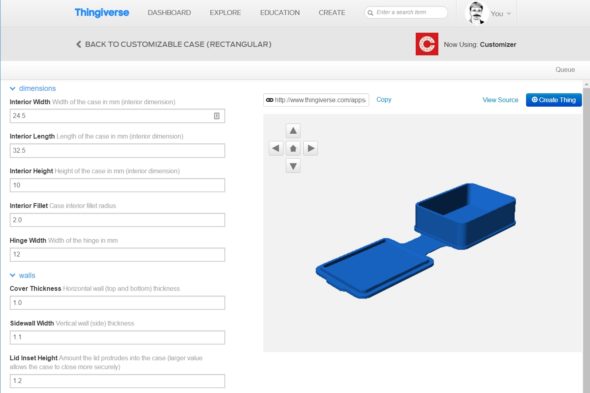Rotate the 3D view up with the arrow
Screen dimensions: 590x393
293,131
